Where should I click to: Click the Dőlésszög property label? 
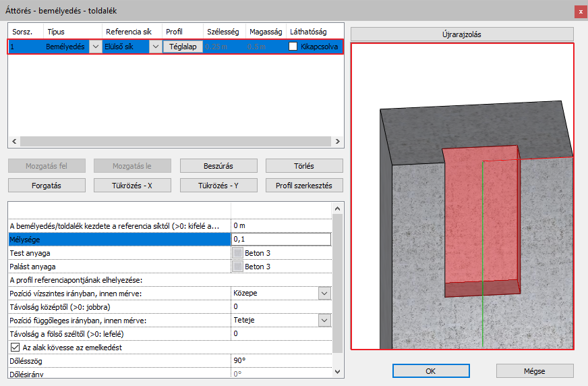click(x=26, y=361)
